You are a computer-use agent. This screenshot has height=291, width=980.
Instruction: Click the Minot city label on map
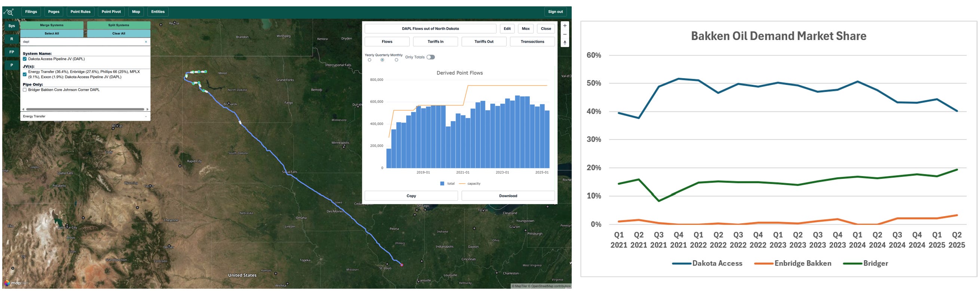(222, 73)
